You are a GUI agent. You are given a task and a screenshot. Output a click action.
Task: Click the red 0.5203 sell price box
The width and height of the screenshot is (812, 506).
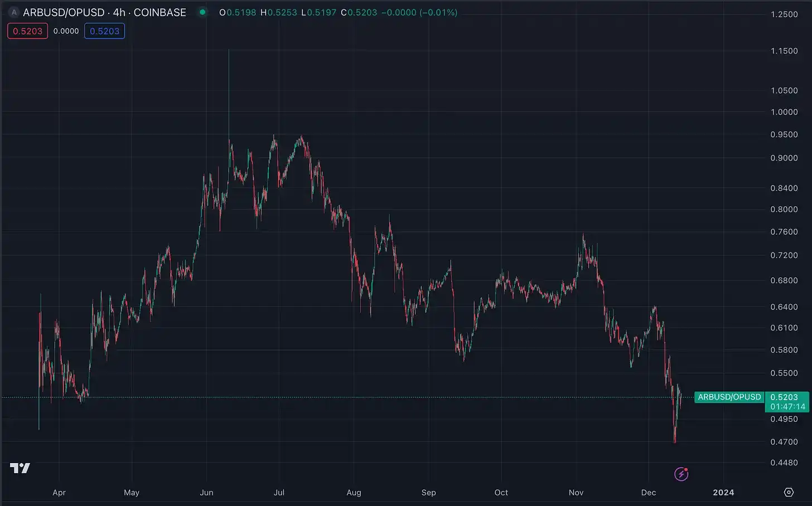pos(27,31)
